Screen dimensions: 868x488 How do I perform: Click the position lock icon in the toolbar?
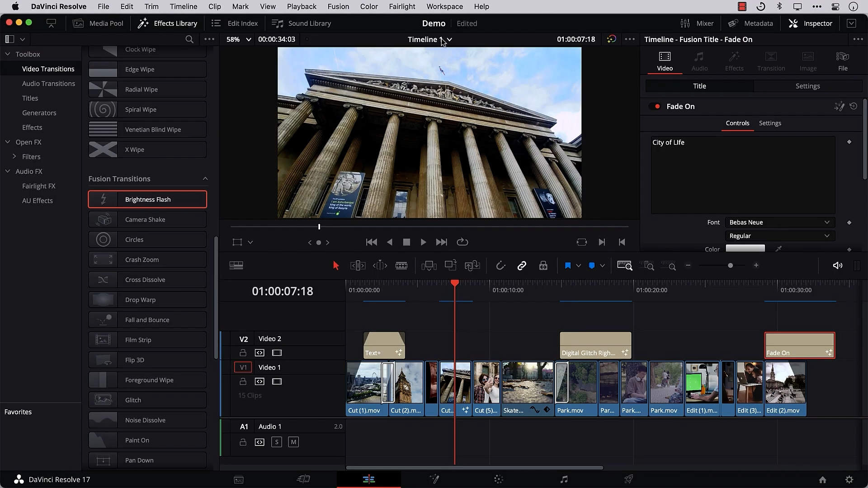pyautogui.click(x=543, y=265)
